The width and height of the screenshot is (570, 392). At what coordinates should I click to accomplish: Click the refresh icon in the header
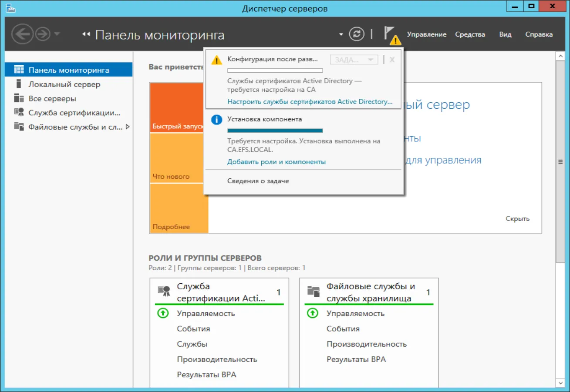(x=357, y=34)
